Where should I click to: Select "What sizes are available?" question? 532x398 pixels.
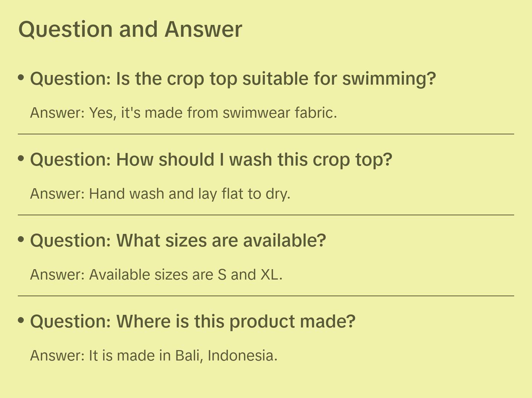point(178,241)
